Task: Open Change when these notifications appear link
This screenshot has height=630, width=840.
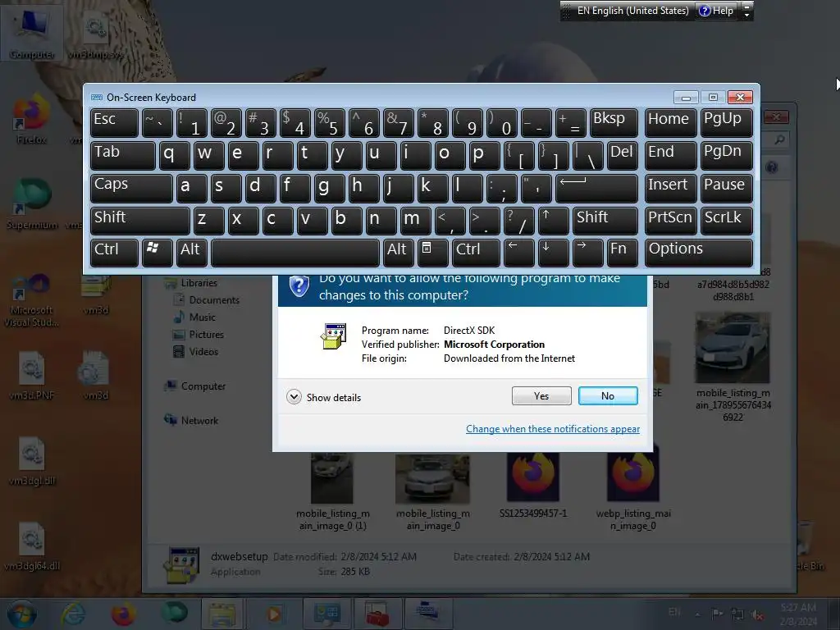Action: click(x=552, y=429)
